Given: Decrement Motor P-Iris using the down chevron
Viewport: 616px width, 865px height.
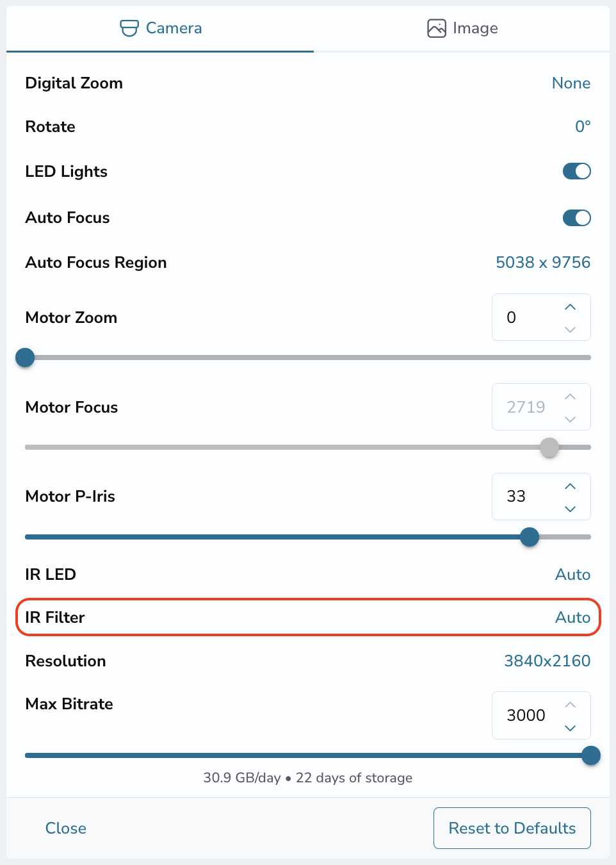Looking at the screenshot, I should click(571, 509).
